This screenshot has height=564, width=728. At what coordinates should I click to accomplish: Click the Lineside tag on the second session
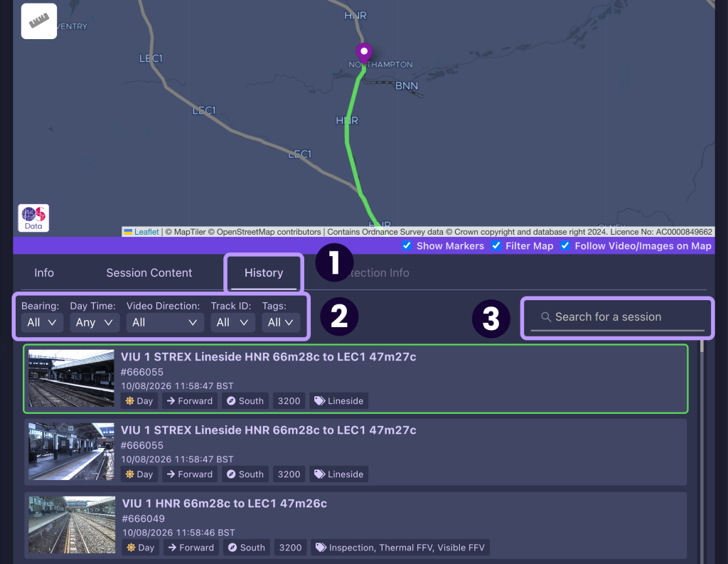339,474
